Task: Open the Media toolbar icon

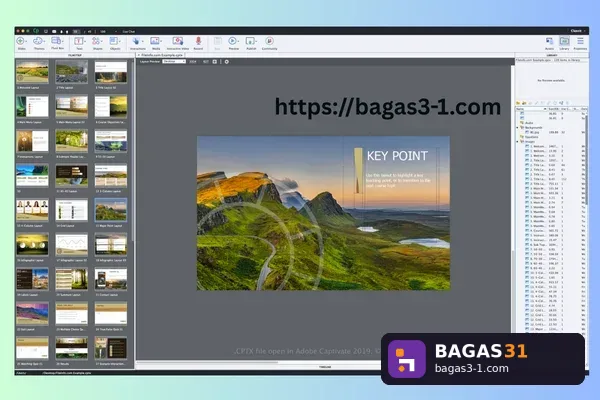Action: pyautogui.click(x=155, y=41)
